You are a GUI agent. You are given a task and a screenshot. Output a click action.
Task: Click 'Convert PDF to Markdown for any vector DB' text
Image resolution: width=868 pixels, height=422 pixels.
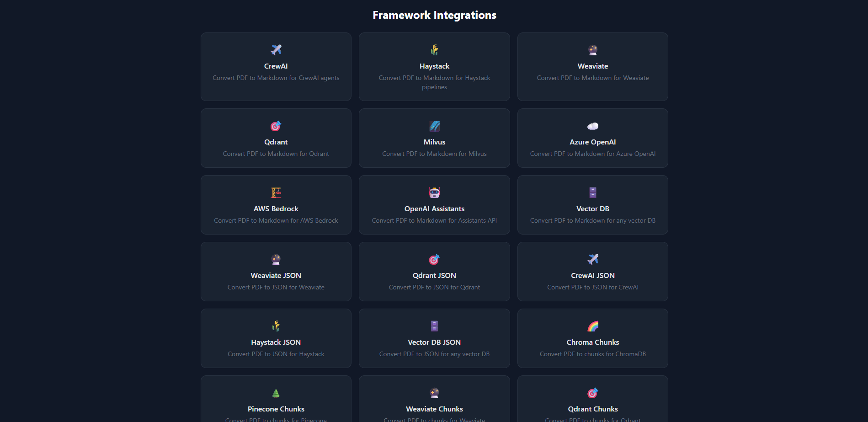593,221
